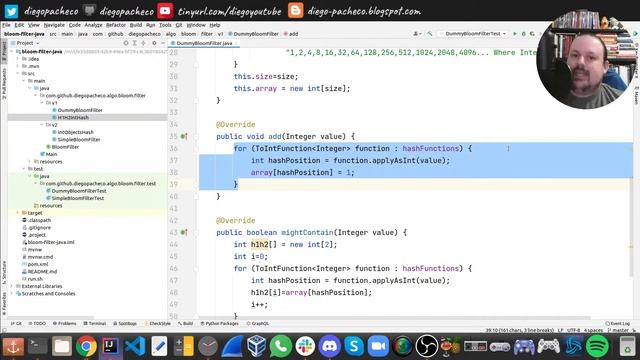Open the Project view dropdown

pyautogui.click(x=28, y=43)
